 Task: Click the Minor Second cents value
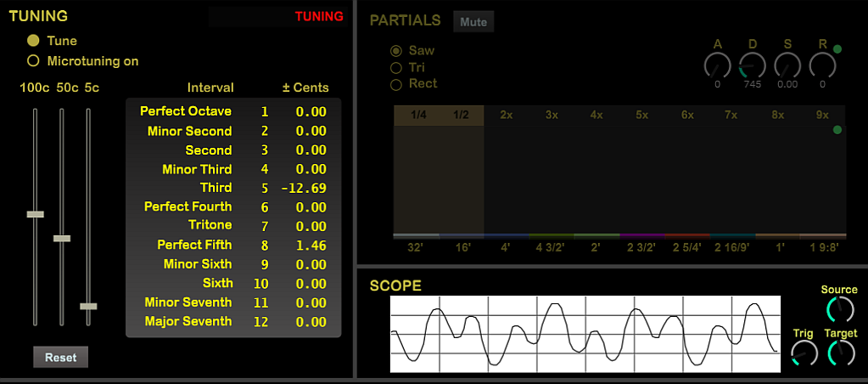pos(311,132)
